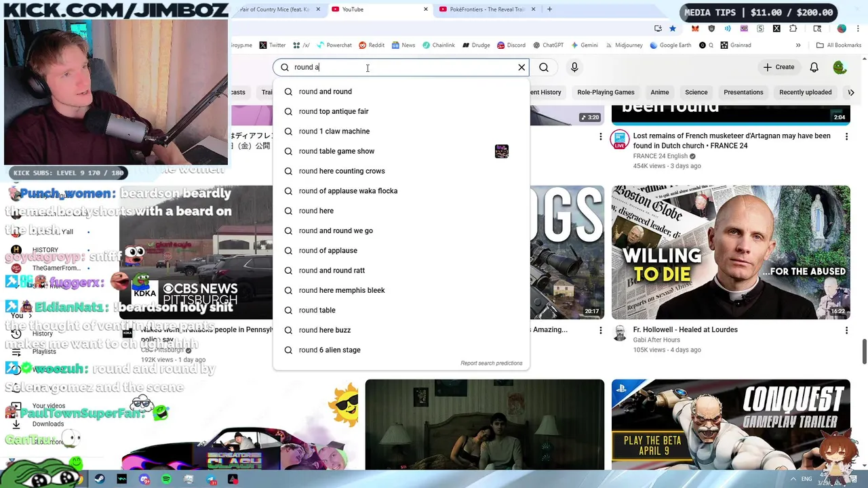Screen dimensions: 868x488
Task: Open Telegram from the taskbar
Action: click(211, 479)
